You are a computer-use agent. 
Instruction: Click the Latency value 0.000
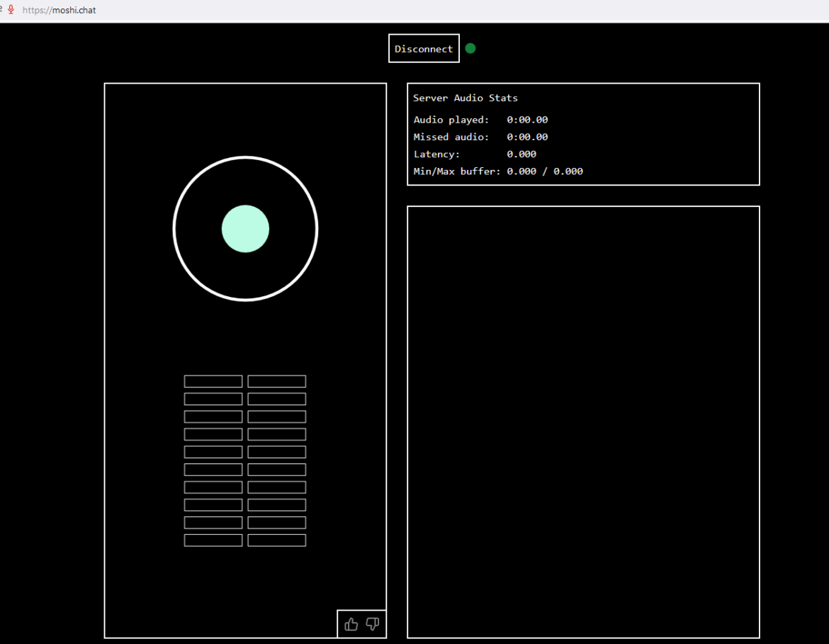tap(521, 154)
